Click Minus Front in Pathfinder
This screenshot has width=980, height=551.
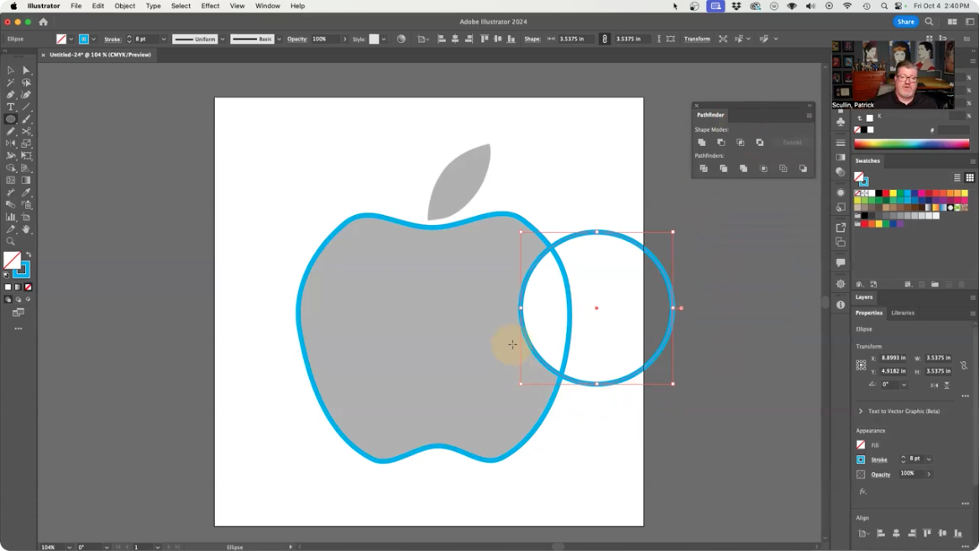[x=721, y=143]
